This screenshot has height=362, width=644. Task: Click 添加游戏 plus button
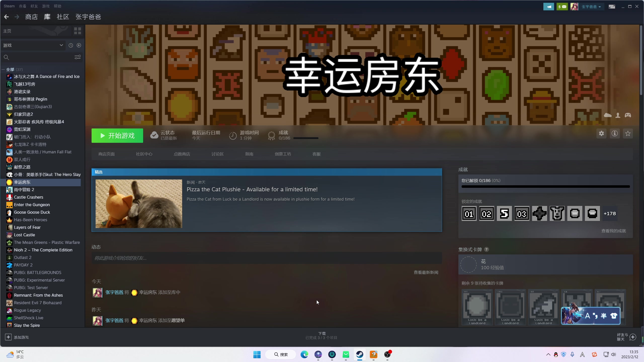tap(8, 337)
